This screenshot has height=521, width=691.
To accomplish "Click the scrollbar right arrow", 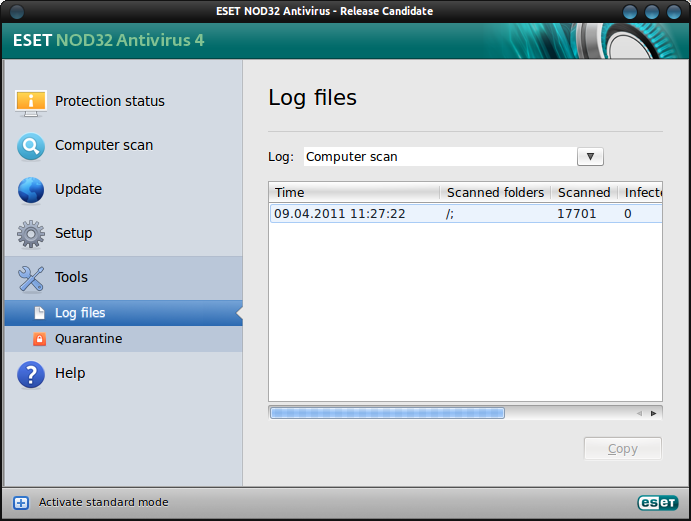I will [654, 413].
